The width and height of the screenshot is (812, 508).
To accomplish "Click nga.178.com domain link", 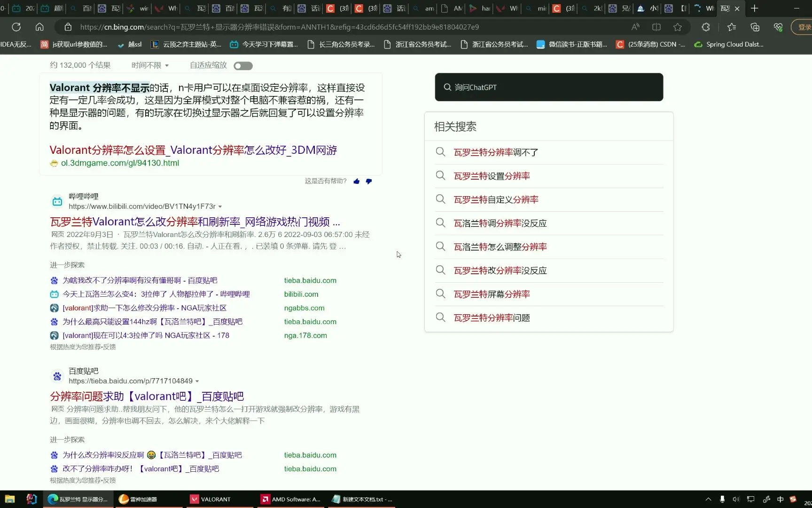I will click(x=305, y=335).
